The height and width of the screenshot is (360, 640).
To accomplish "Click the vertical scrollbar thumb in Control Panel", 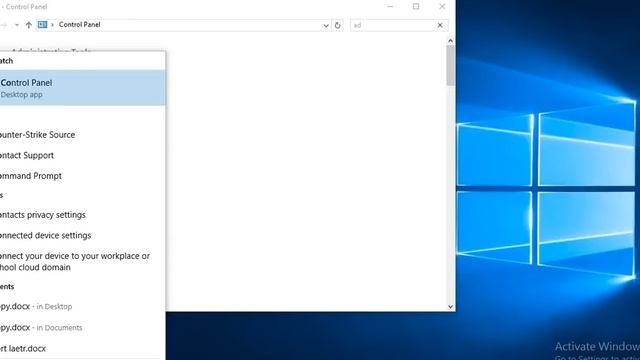I will (450, 65).
